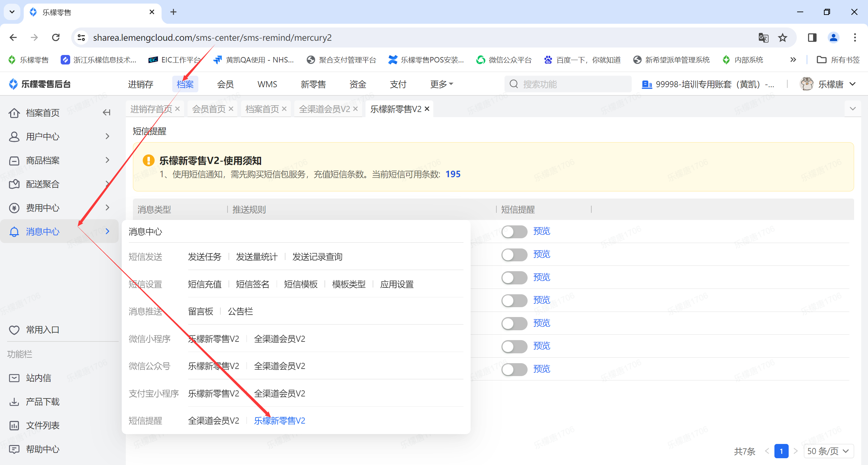Toggle the sixth row SMS reminder switch

tap(514, 346)
